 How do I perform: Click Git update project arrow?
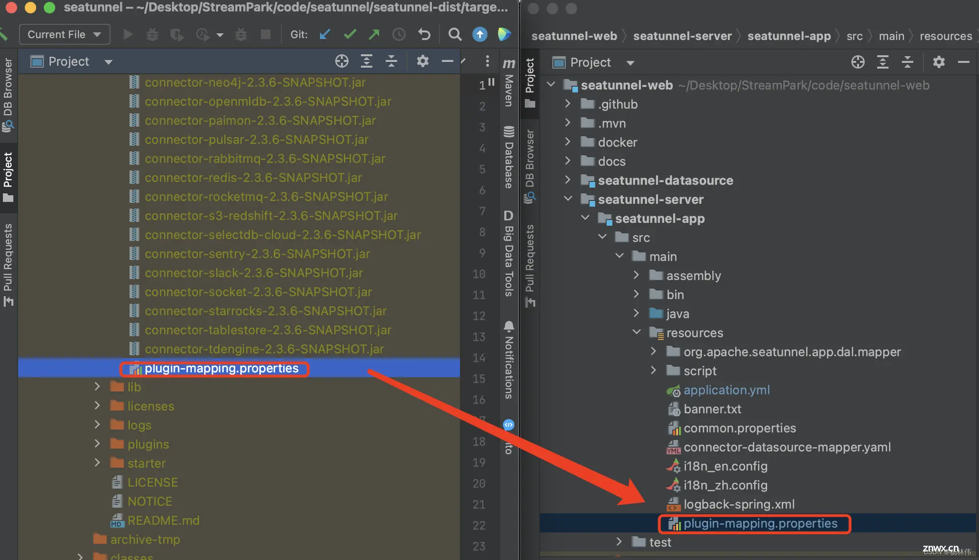pyautogui.click(x=325, y=34)
